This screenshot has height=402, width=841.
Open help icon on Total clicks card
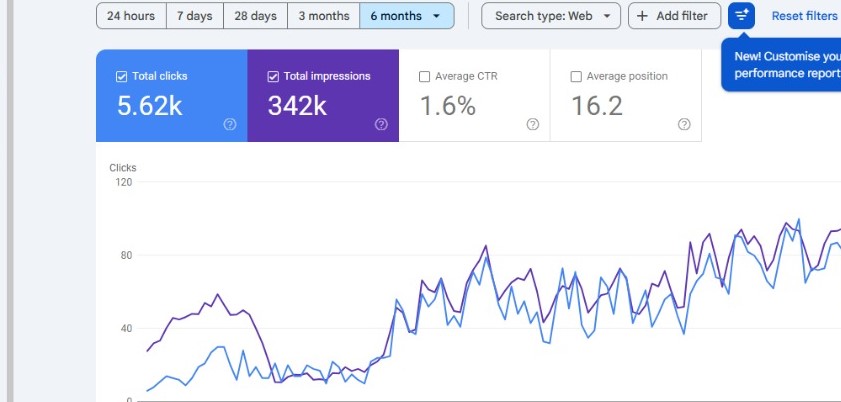230,124
